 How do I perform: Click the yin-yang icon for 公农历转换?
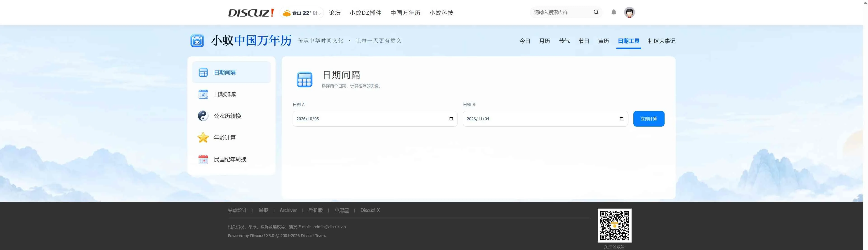pyautogui.click(x=203, y=116)
